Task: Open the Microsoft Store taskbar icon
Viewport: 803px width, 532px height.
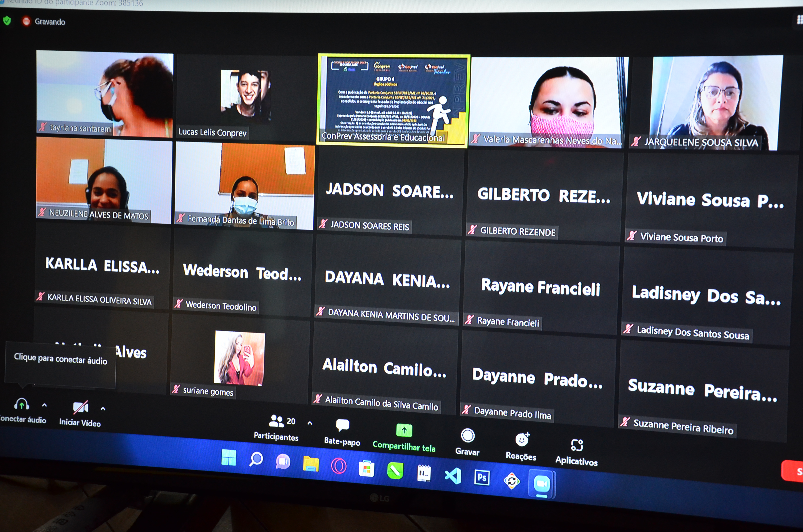Action: tap(367, 469)
